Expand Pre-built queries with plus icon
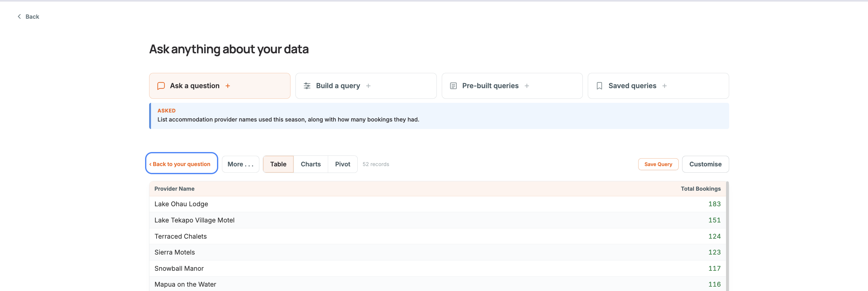The height and width of the screenshot is (291, 868). [x=527, y=86]
